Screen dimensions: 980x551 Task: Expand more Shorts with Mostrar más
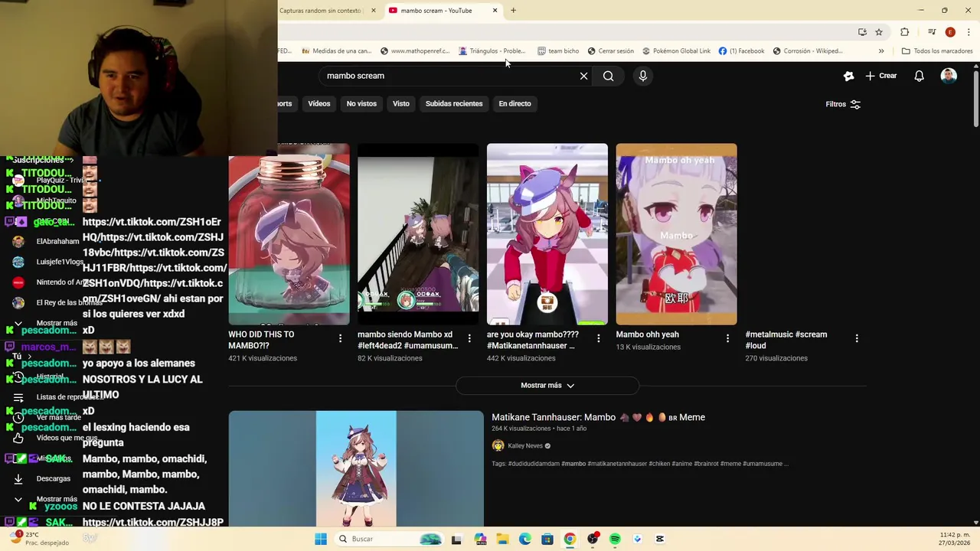547,386
